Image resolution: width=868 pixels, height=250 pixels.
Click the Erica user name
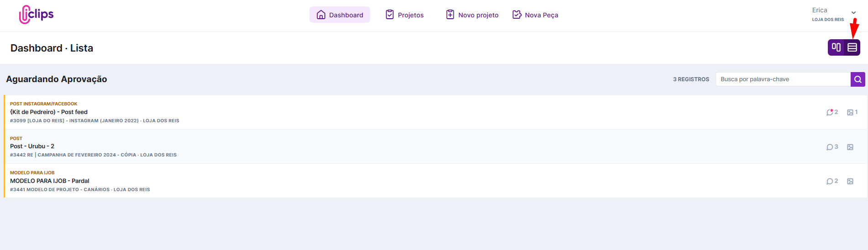coord(820,10)
